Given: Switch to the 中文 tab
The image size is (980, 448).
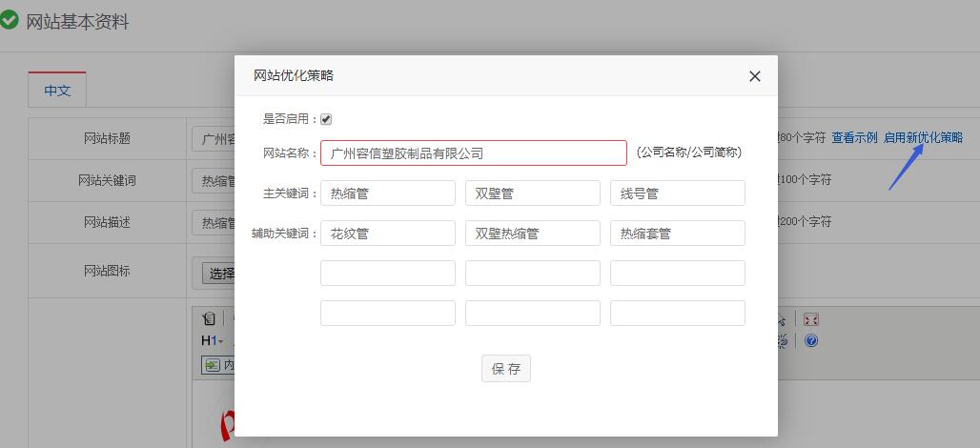Looking at the screenshot, I should 57,90.
